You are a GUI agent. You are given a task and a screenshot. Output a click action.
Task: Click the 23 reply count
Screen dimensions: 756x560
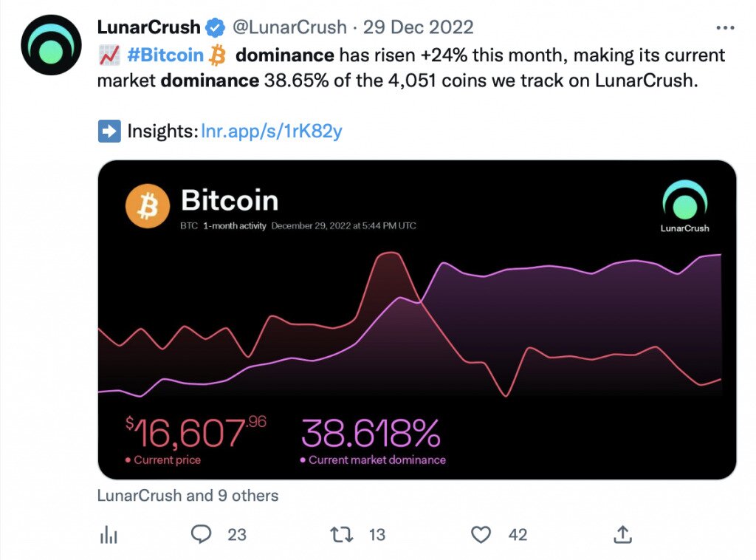tap(236, 534)
